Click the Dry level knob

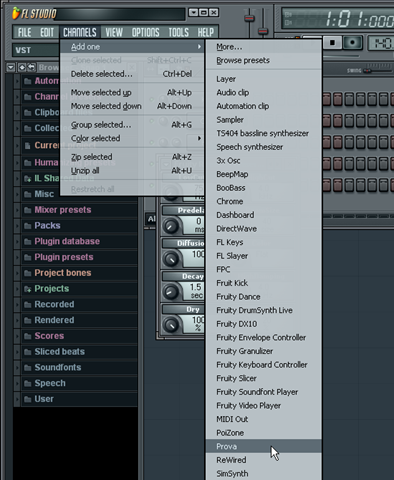(171, 325)
